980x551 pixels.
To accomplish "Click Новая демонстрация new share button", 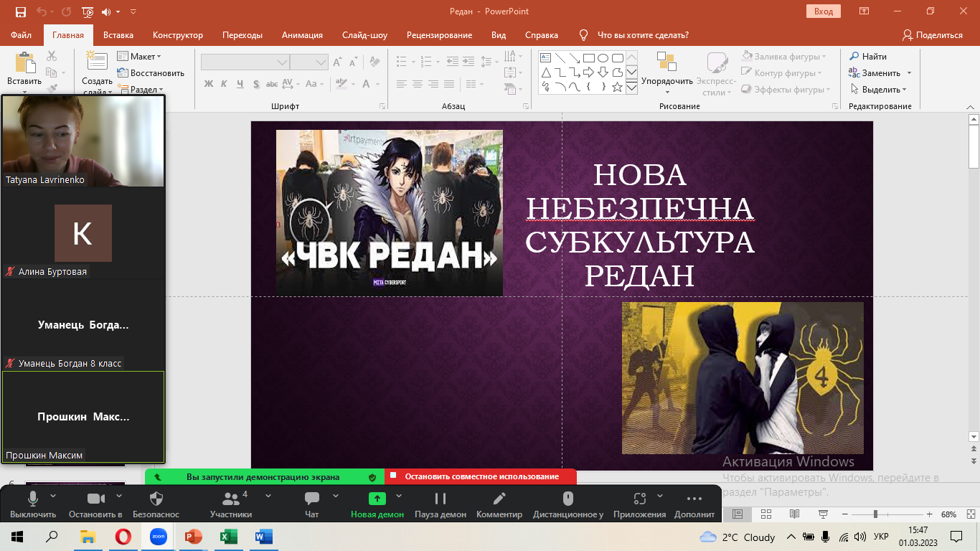I will pos(377,504).
